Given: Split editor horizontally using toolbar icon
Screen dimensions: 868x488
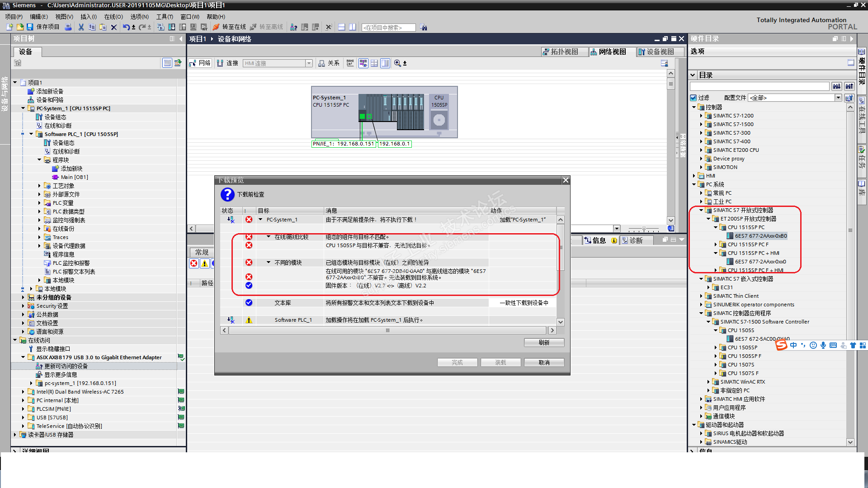Looking at the screenshot, I should (x=342, y=27).
